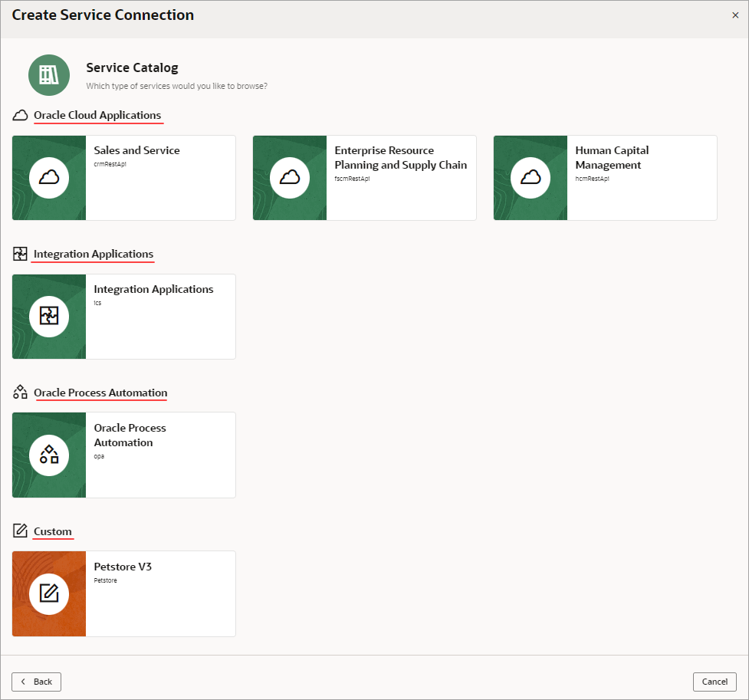Viewport: 749px width, 700px height.
Task: Click the cloud icon on the Enterprise Resource Planning tile
Action: pyautogui.click(x=289, y=177)
